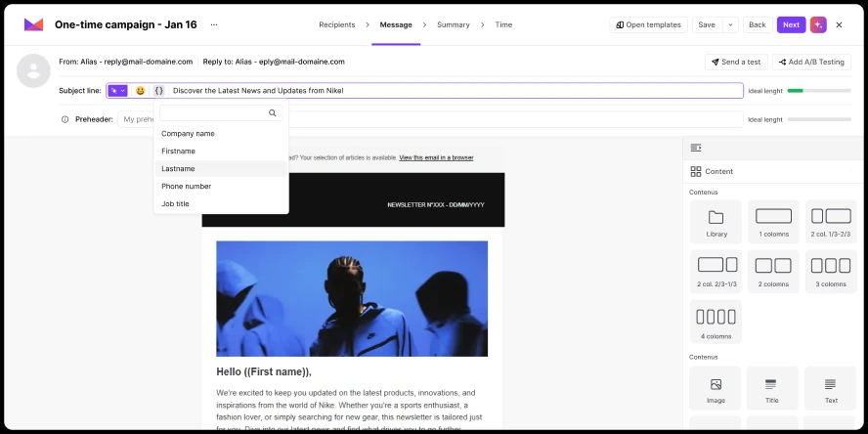The height and width of the screenshot is (434, 868).
Task: Click the AI sparkle assistant button
Action: (818, 24)
